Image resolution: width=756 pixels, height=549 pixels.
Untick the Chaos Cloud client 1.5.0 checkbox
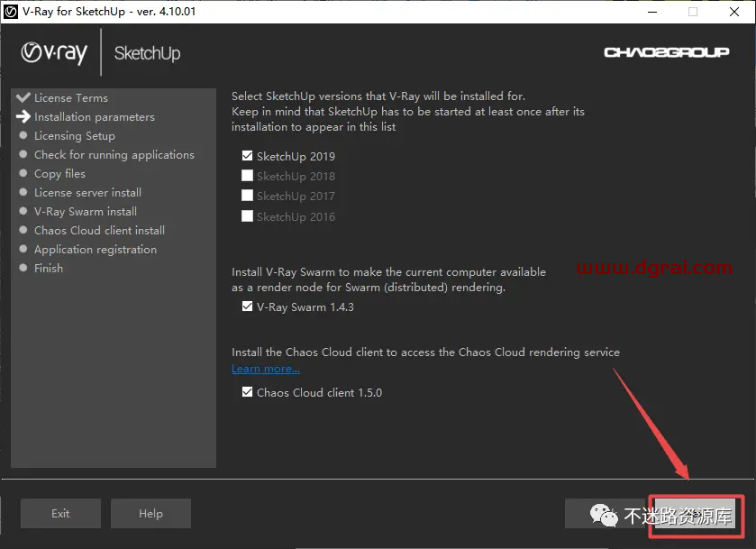pyautogui.click(x=247, y=392)
